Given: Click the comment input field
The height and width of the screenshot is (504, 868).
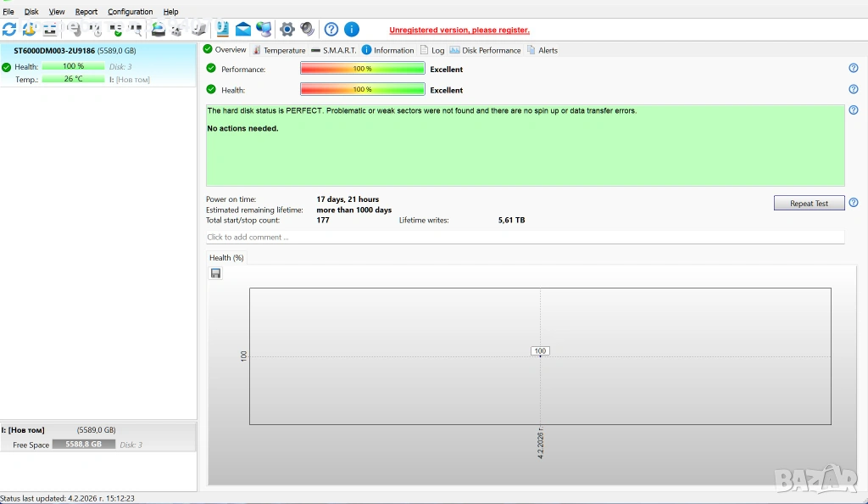Looking at the screenshot, I should 525,238.
